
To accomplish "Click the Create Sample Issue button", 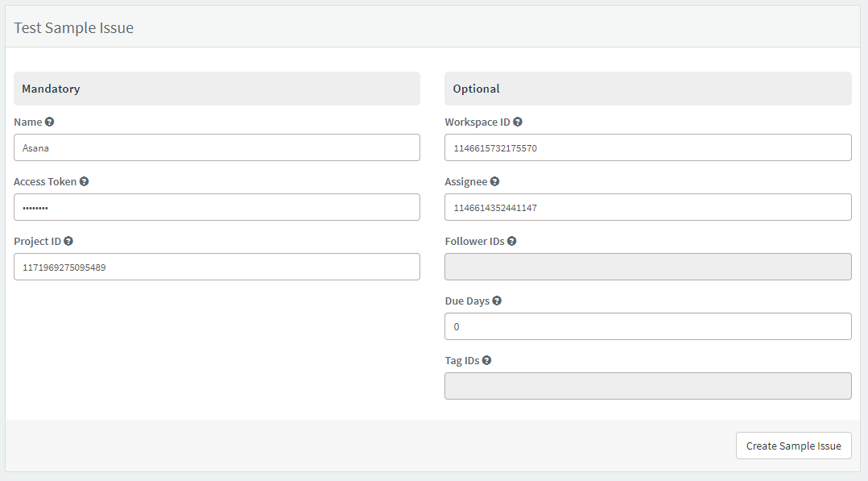I will [793, 446].
